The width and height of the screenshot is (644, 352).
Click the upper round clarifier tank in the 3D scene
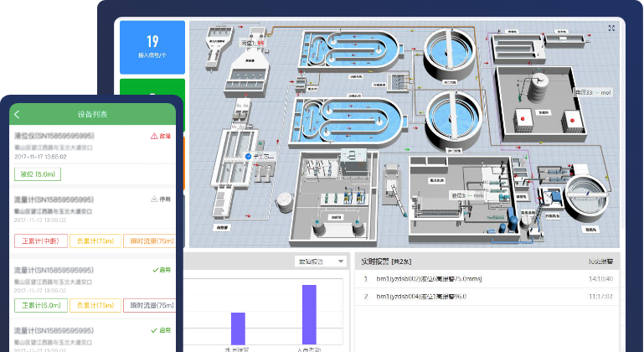453,52
